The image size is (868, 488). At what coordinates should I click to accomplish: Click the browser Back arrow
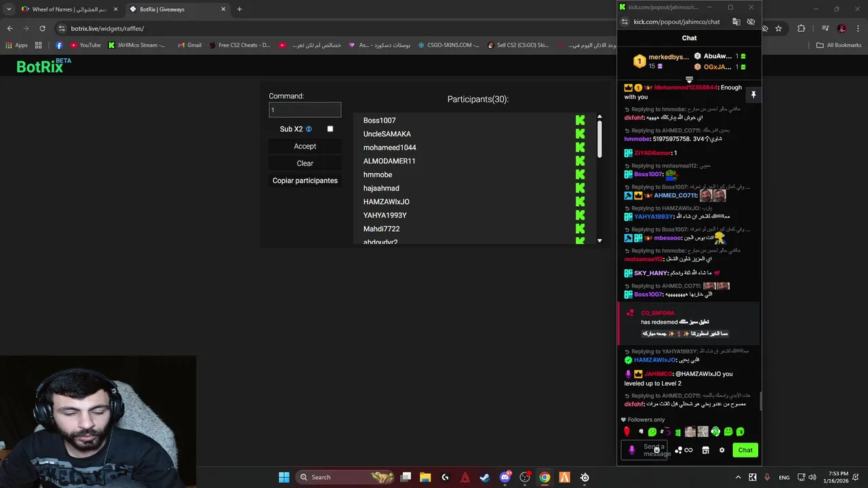pyautogui.click(x=9, y=28)
